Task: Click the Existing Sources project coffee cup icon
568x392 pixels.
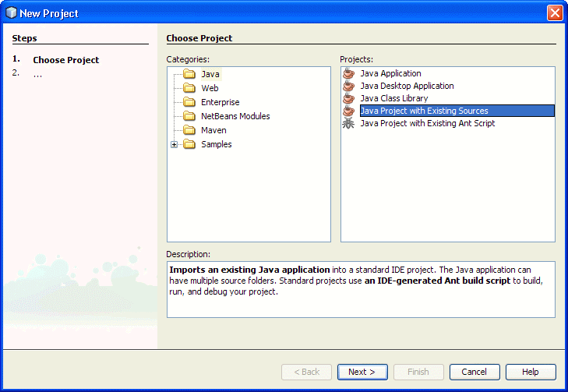Action: pos(348,111)
